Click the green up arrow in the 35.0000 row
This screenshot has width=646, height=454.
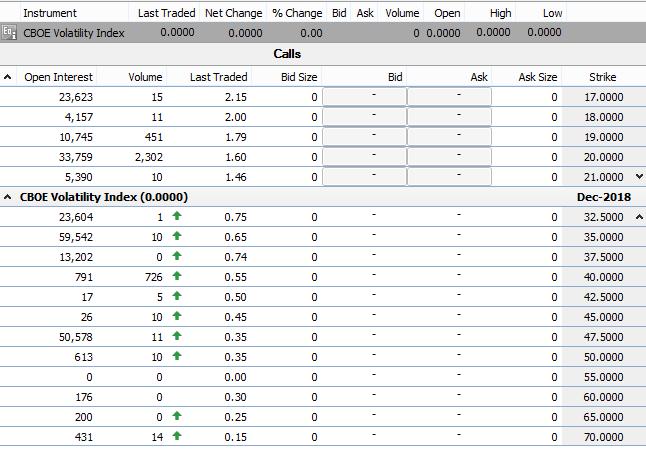(x=177, y=236)
